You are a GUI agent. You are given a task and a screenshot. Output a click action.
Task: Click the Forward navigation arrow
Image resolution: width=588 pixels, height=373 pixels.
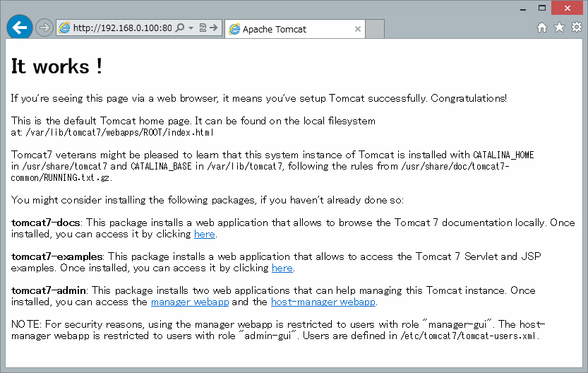pos(44,28)
